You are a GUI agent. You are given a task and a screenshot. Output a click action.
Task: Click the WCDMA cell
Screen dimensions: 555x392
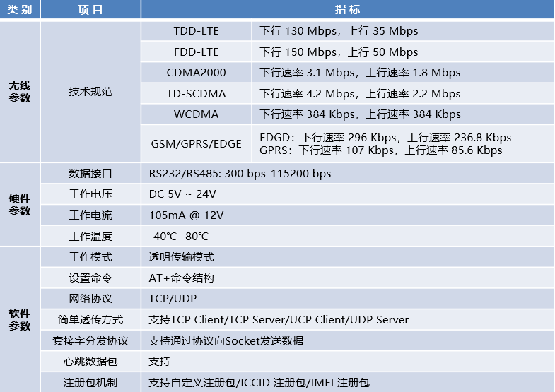196,114
